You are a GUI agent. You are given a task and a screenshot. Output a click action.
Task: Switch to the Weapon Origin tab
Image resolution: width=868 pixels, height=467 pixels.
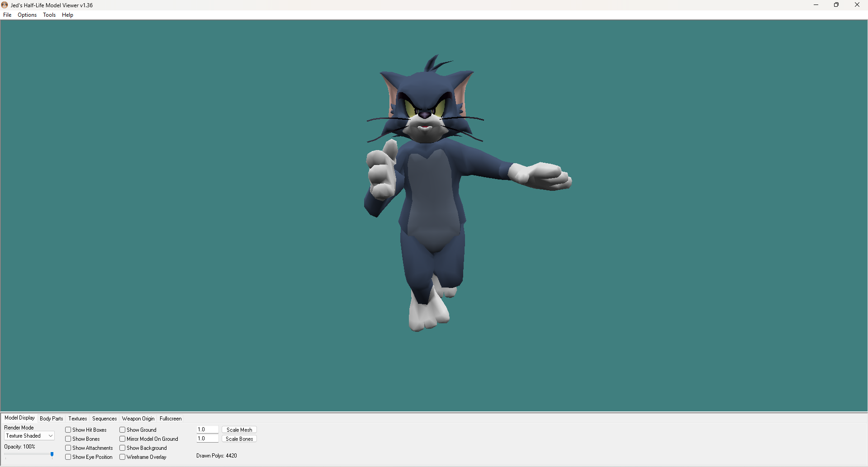click(x=138, y=419)
